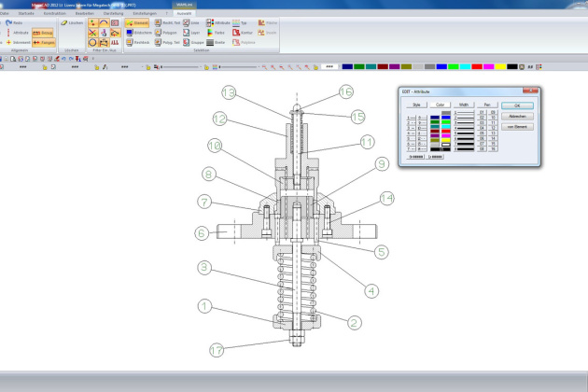The height and width of the screenshot is (392, 588).
Task: Choose line width 3 in Width column
Action: tap(464, 124)
